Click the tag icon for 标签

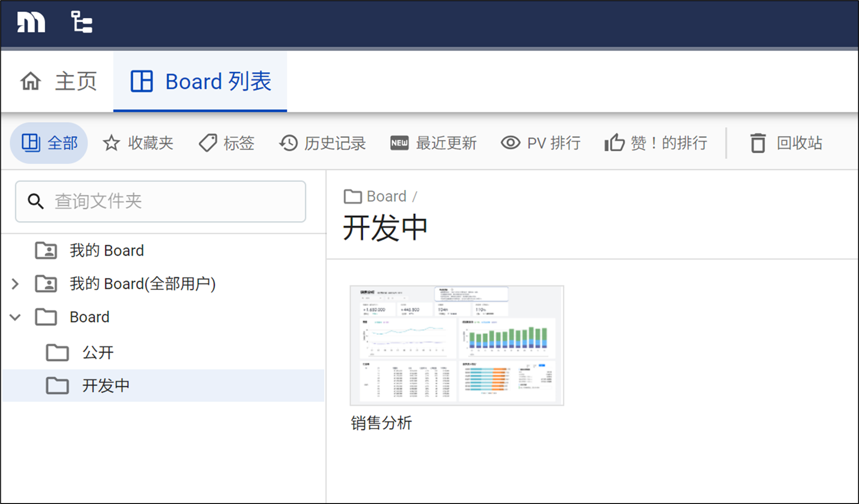click(208, 143)
